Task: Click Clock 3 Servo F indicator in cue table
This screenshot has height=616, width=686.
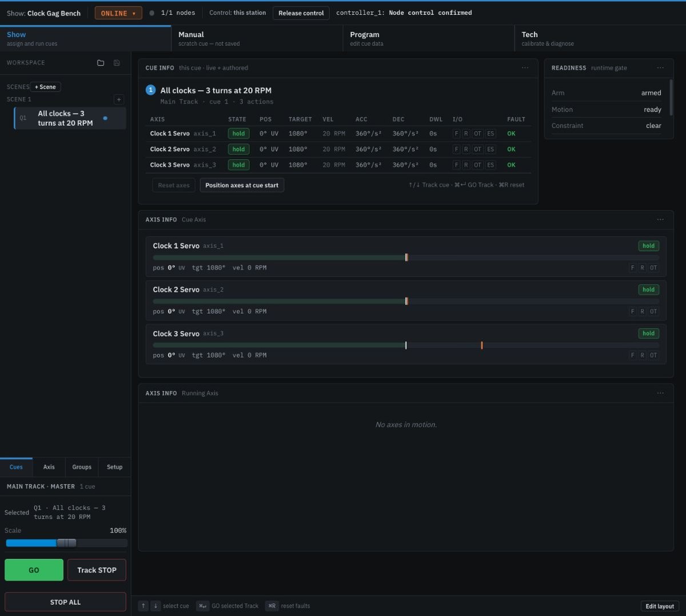Action: point(456,165)
